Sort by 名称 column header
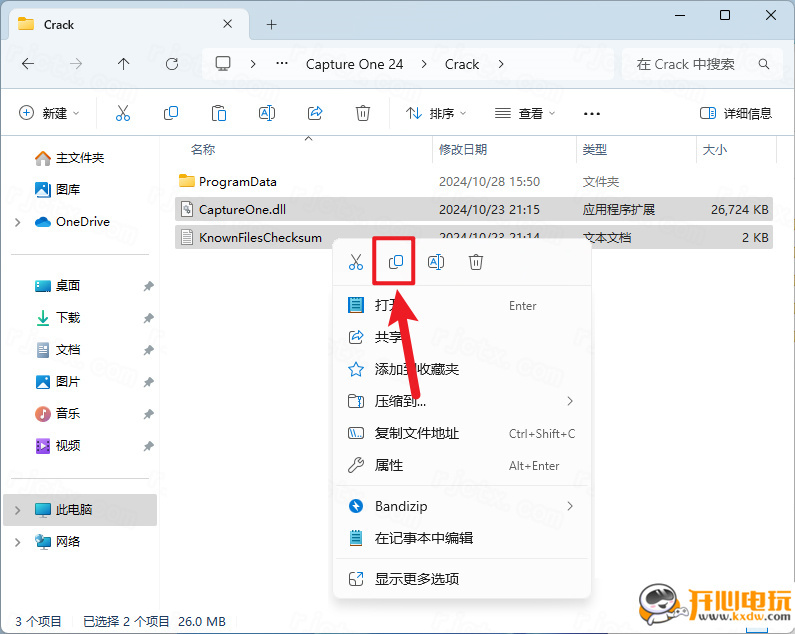Viewport: 795px width, 634px height. pyautogui.click(x=203, y=150)
